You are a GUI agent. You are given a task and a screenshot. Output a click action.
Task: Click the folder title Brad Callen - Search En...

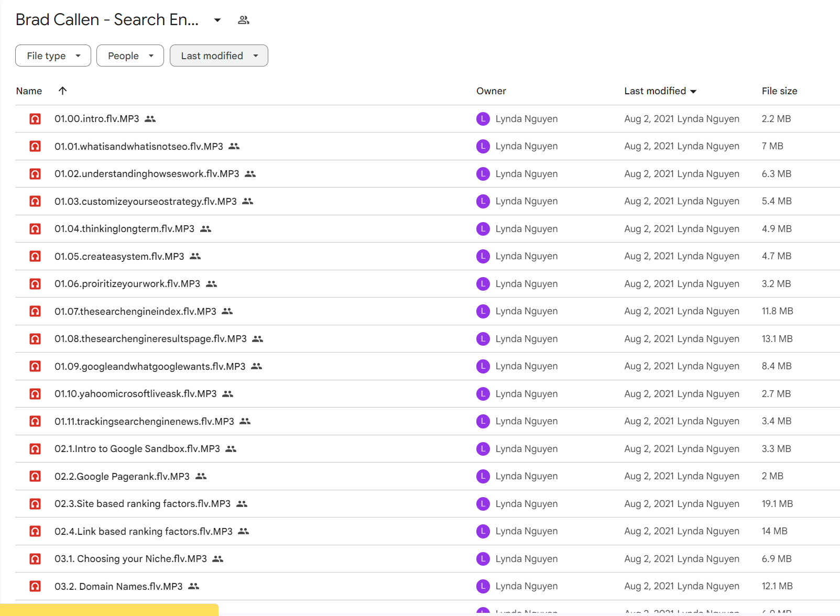[107, 20]
